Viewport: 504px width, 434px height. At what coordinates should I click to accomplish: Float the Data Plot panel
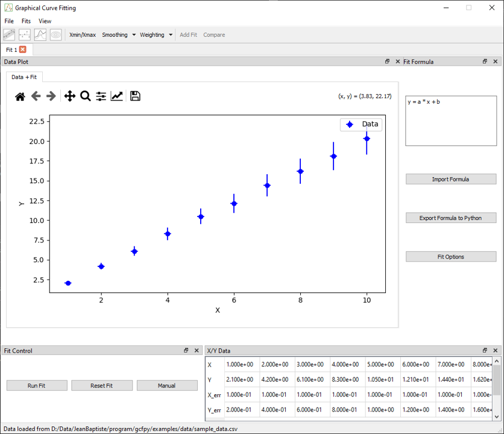pos(387,61)
